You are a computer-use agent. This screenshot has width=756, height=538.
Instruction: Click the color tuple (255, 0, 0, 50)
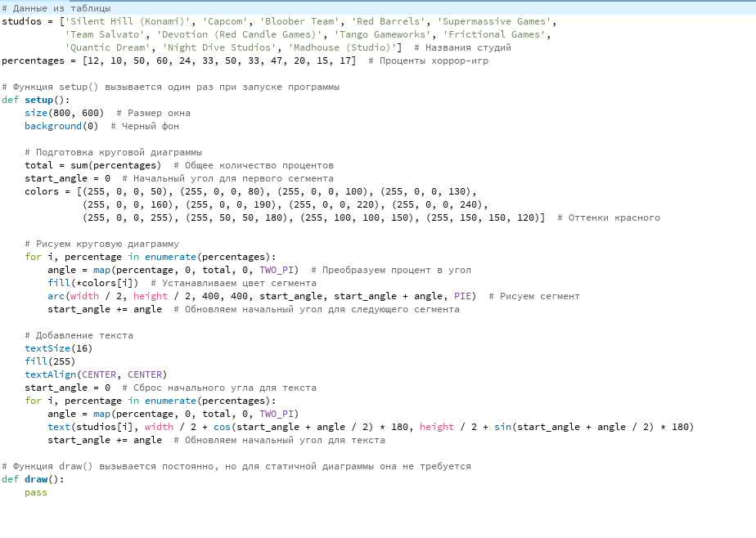tap(128, 191)
